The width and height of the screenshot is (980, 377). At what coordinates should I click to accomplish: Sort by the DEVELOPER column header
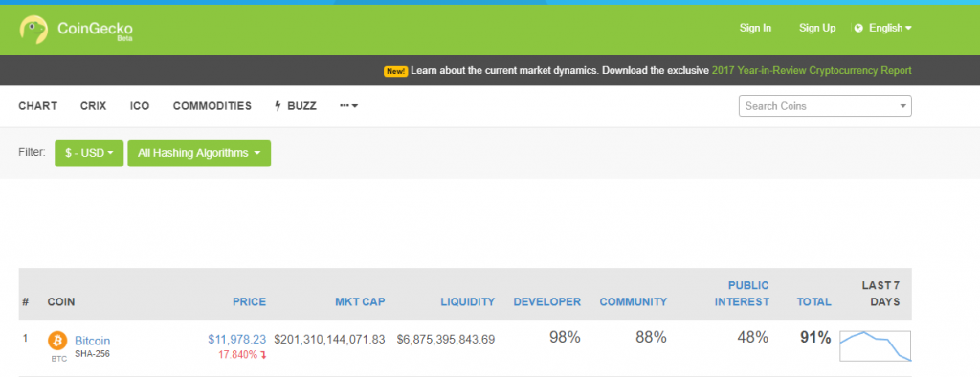click(x=546, y=302)
